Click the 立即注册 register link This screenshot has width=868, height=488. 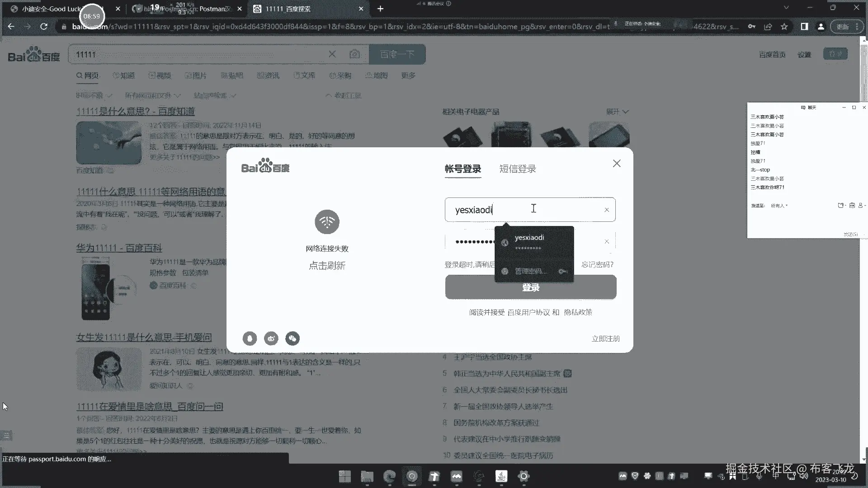(x=605, y=338)
